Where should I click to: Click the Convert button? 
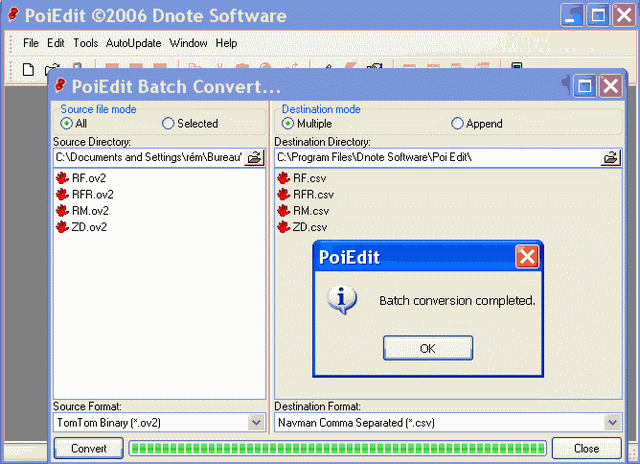tap(89, 448)
